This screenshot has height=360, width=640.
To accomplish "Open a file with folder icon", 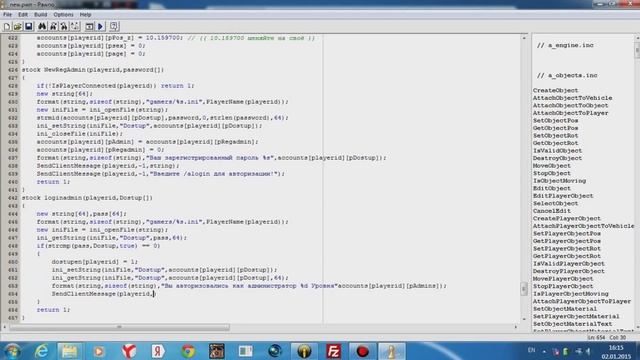I will tap(18, 27).
